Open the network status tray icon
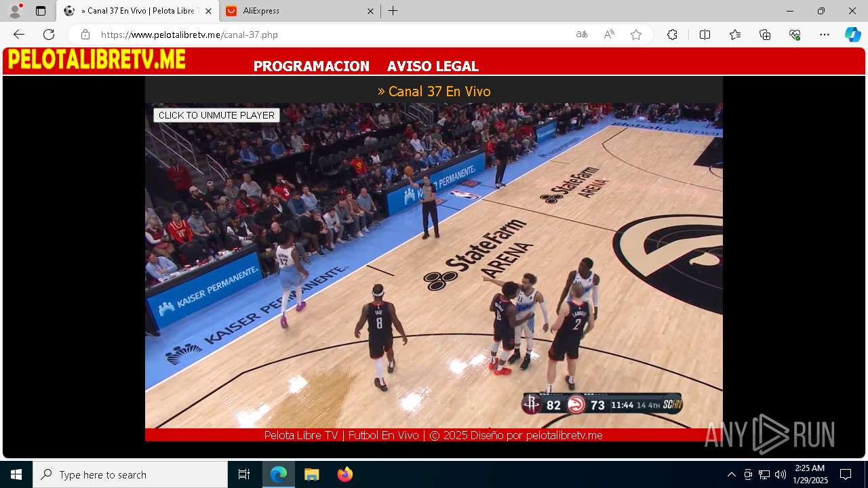This screenshot has width=868, height=488. 764,474
